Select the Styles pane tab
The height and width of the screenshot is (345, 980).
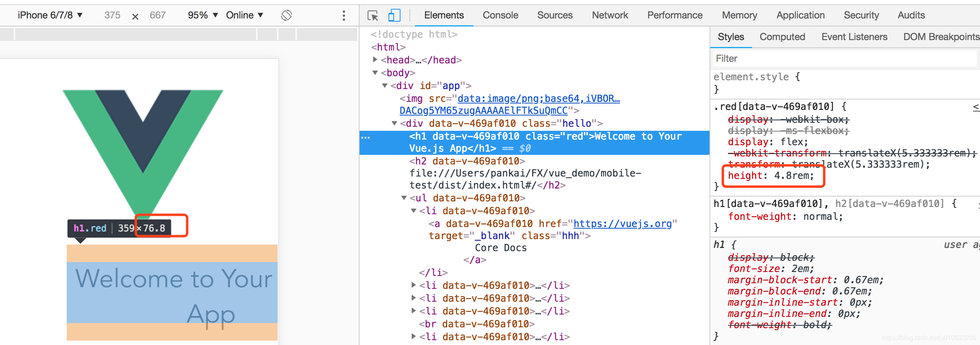pyautogui.click(x=731, y=37)
